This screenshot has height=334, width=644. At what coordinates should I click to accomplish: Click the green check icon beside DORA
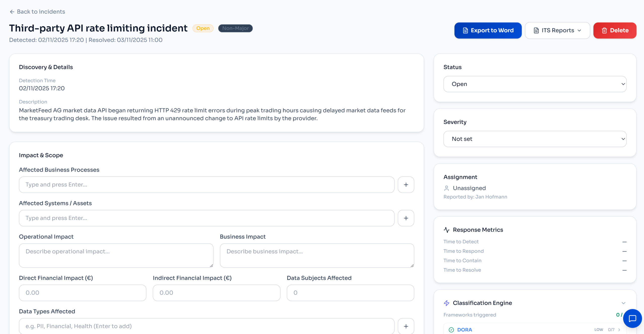click(x=452, y=329)
